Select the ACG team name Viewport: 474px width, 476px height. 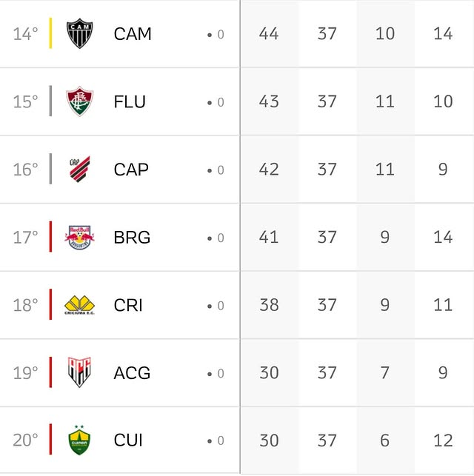132,373
